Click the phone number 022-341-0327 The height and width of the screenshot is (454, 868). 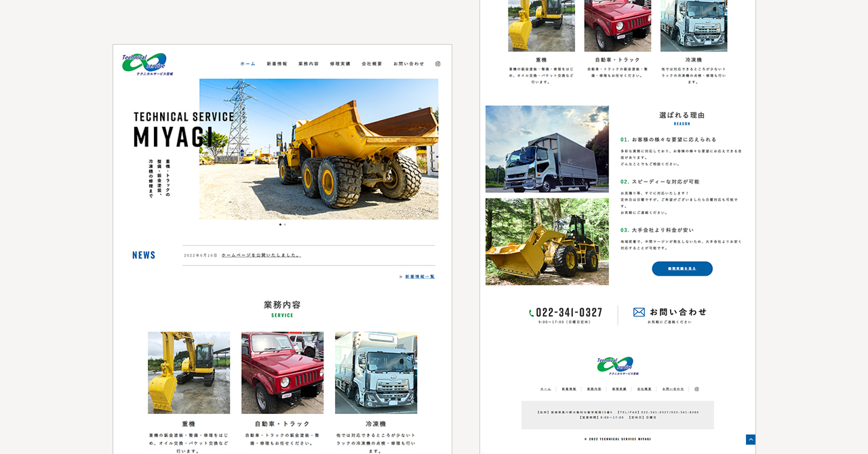coord(569,312)
